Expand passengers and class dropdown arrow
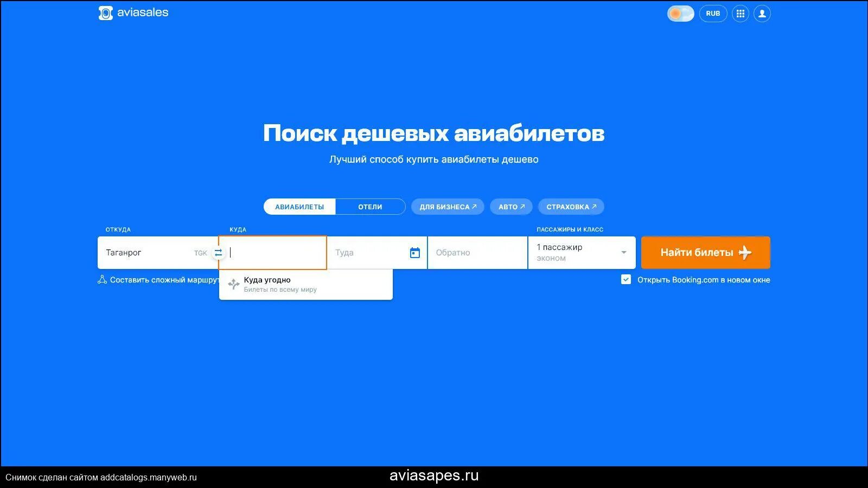This screenshot has width=868, height=488. [x=624, y=253]
